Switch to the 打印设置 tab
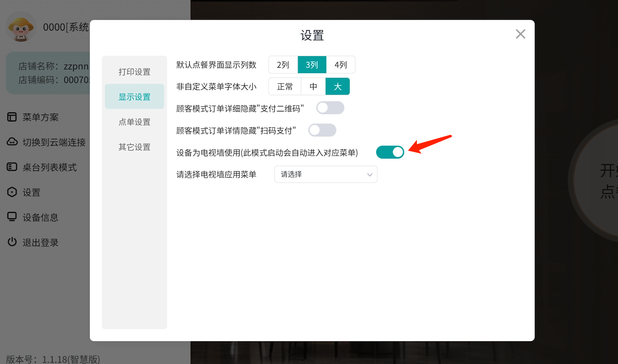Image resolution: width=618 pixels, height=364 pixels. point(134,71)
